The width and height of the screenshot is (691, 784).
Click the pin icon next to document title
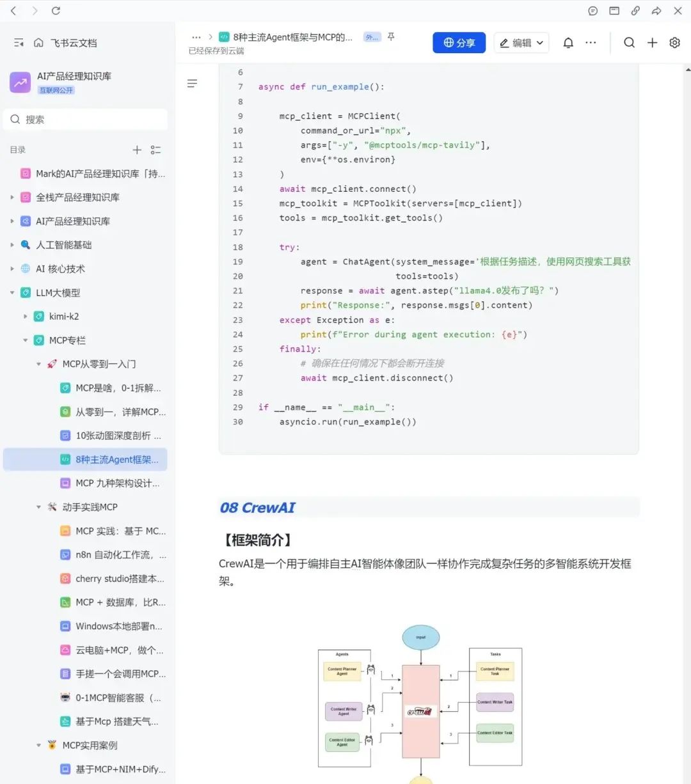391,37
